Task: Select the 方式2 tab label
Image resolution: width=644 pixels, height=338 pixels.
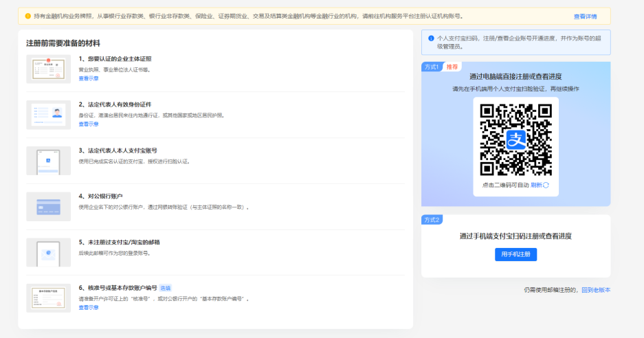Action: [x=432, y=220]
